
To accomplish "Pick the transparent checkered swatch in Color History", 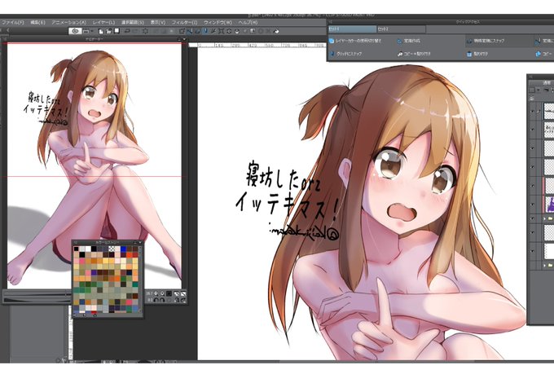I will pyautogui.click(x=112, y=249).
